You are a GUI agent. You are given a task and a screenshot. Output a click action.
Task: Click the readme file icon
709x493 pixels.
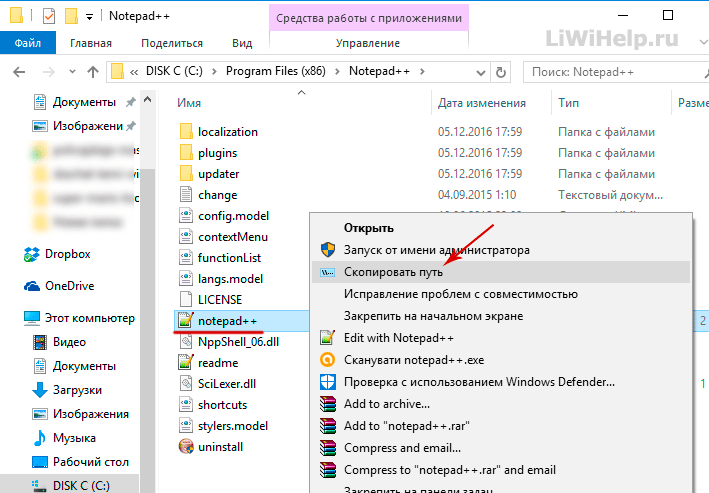click(x=186, y=363)
